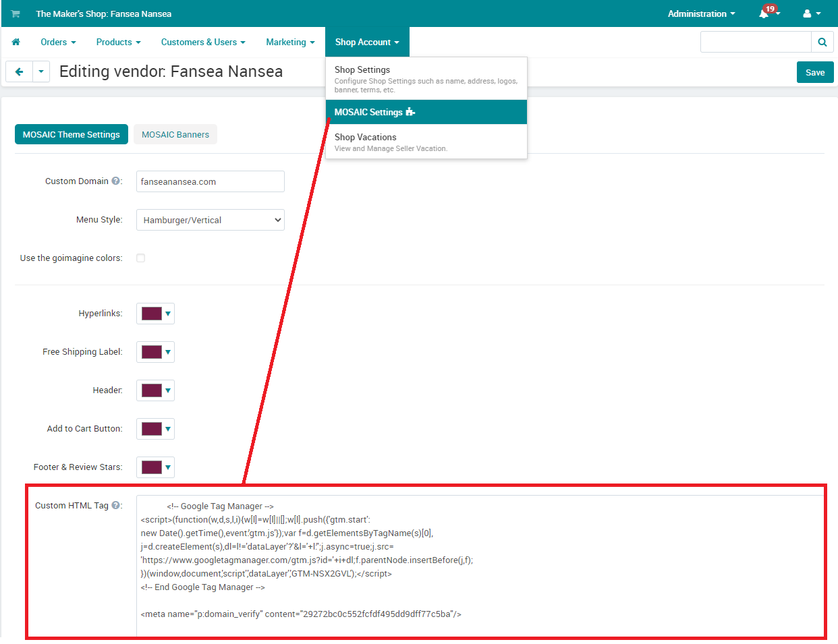Click the notification badge showing 19
The height and width of the screenshot is (644, 838).
pyautogui.click(x=770, y=7)
